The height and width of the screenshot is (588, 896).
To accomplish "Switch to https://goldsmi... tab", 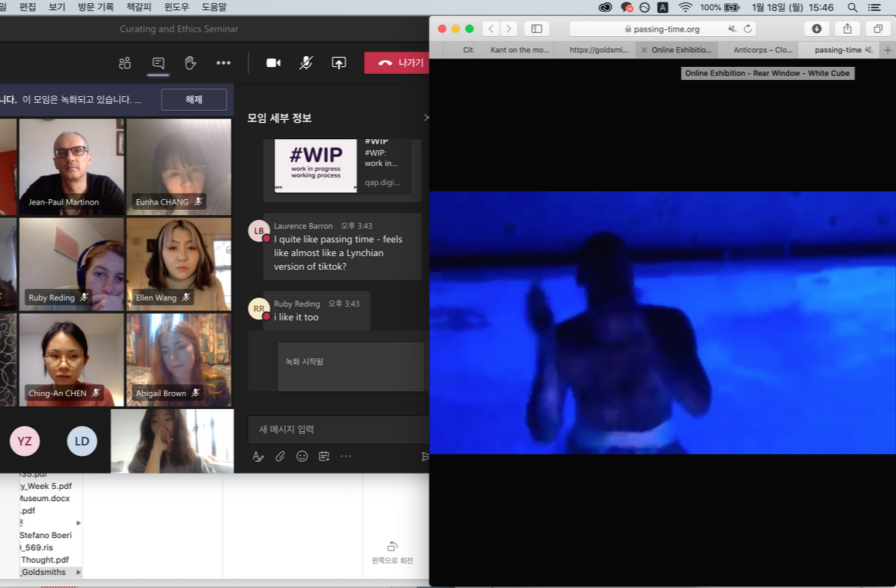I will (599, 50).
